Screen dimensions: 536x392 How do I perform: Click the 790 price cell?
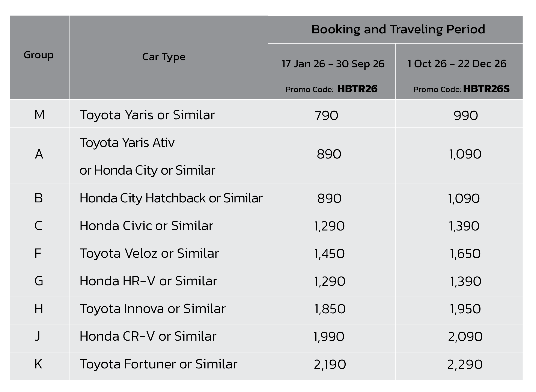tap(326, 115)
